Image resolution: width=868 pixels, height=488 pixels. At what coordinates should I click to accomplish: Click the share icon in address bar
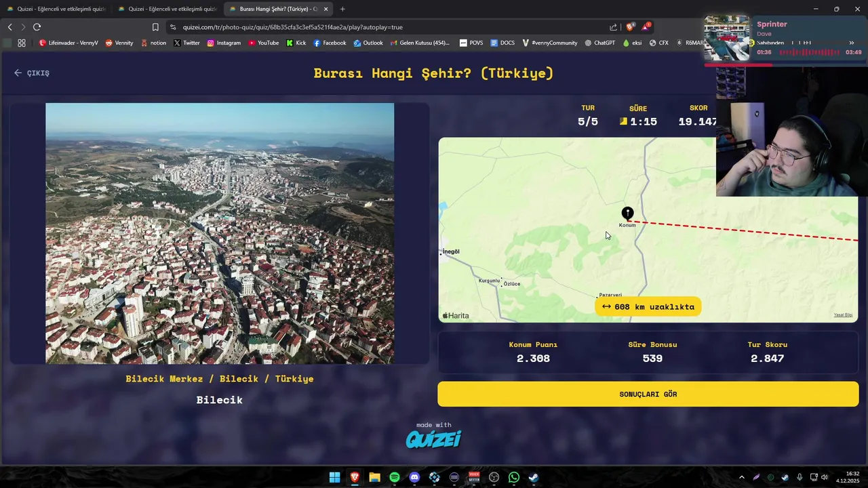(614, 27)
